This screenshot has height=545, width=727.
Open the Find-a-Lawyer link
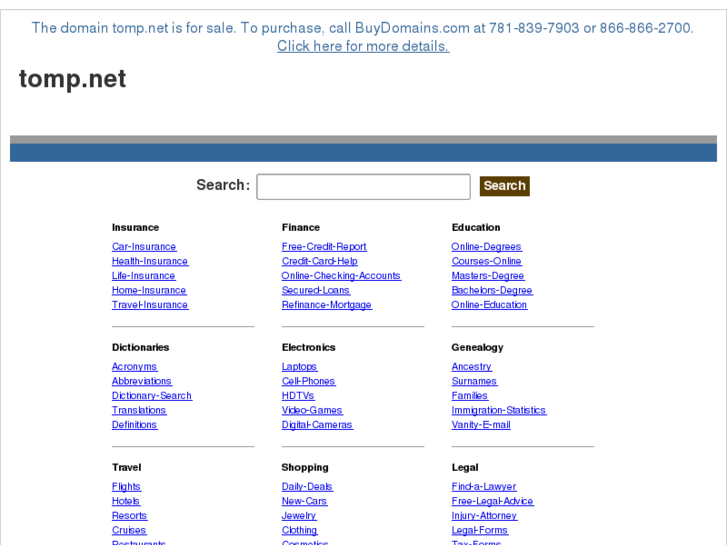pos(484,487)
